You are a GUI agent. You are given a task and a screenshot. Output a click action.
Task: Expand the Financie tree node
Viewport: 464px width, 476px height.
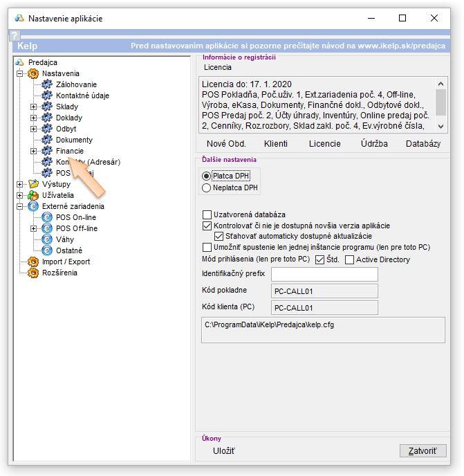pyautogui.click(x=33, y=151)
